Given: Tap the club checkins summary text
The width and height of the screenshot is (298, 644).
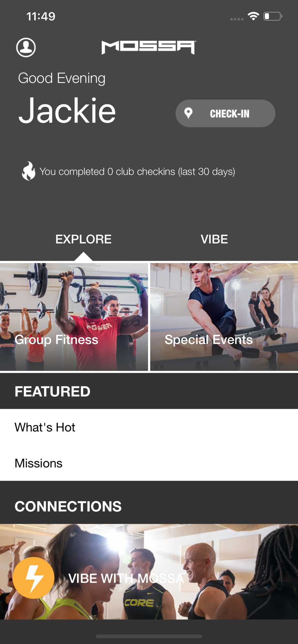Looking at the screenshot, I should (137, 172).
